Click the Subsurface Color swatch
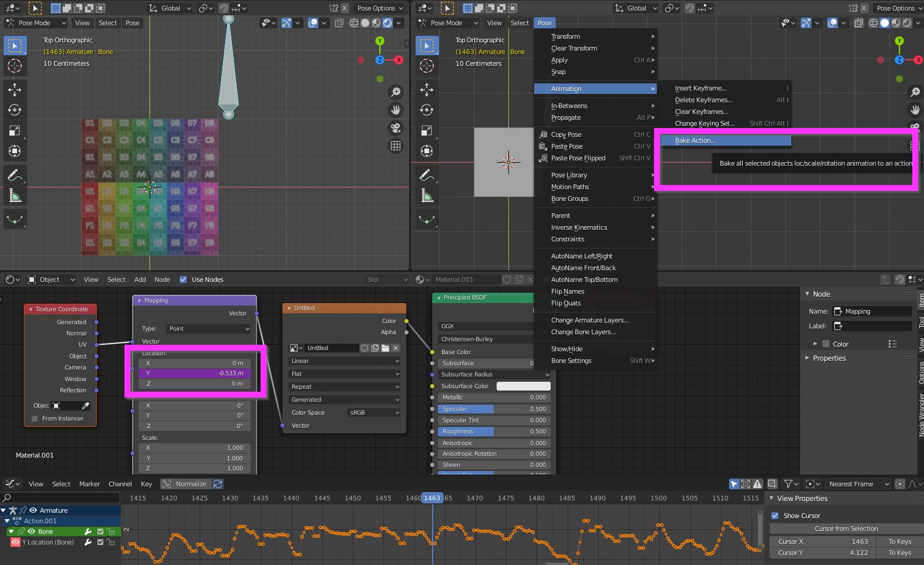 tap(523, 386)
